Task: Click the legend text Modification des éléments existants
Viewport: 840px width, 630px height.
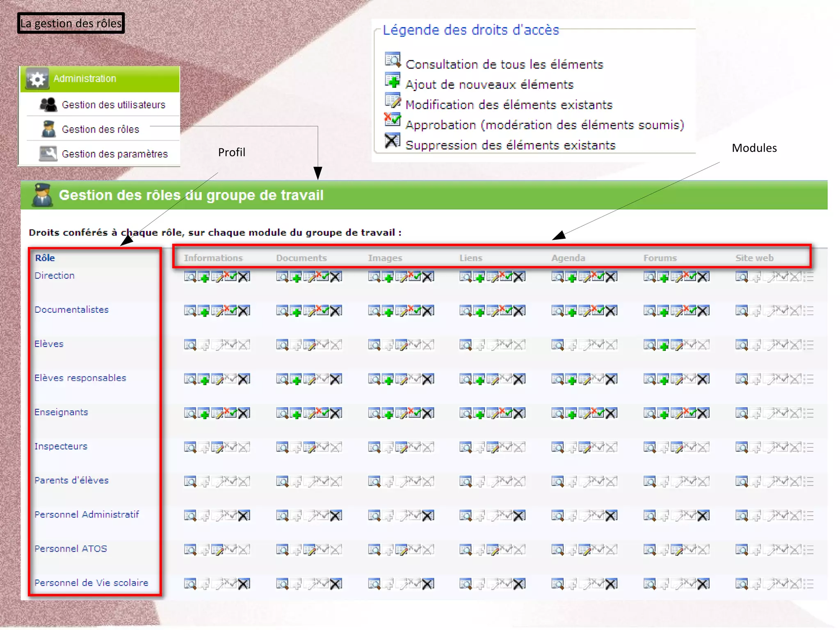Action: [509, 105]
